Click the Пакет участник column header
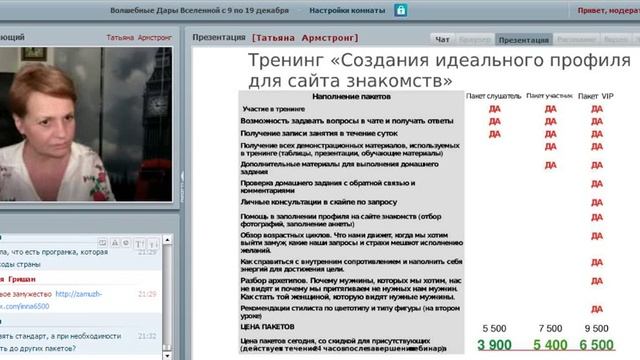 coord(549,96)
